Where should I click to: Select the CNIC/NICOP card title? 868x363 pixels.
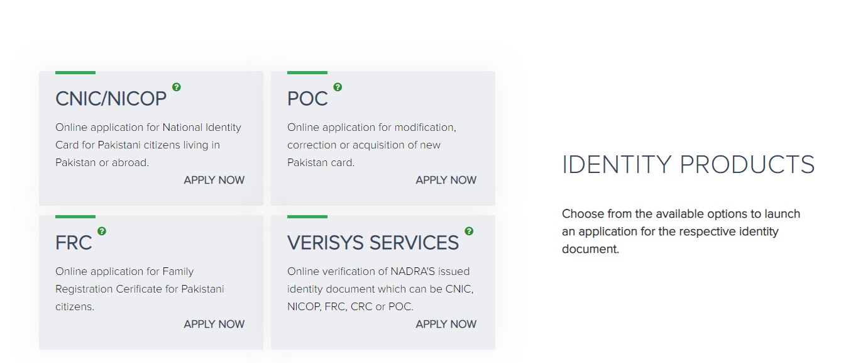pos(111,99)
